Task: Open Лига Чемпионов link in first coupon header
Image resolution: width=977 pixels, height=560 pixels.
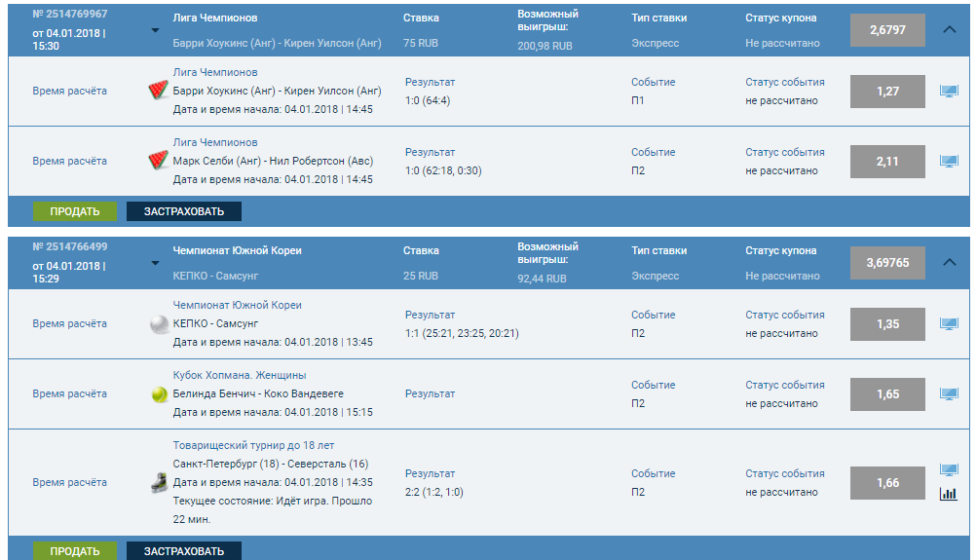Action: [215, 19]
